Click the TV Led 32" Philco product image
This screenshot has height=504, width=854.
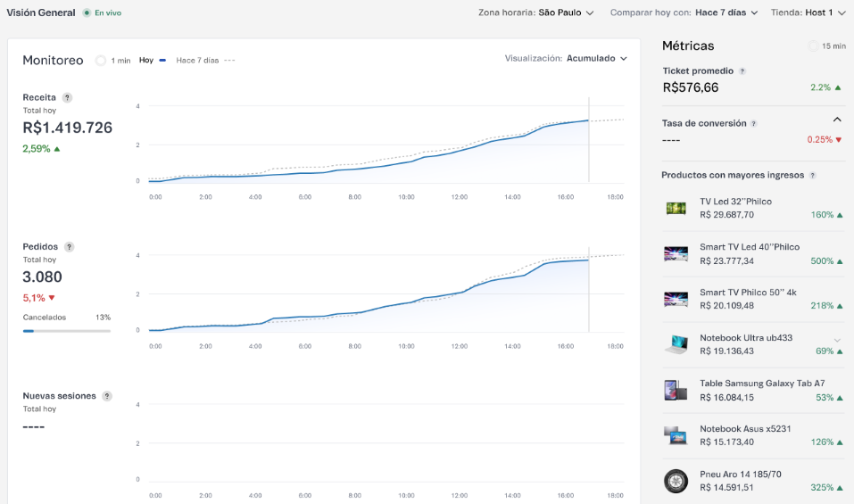(x=676, y=209)
